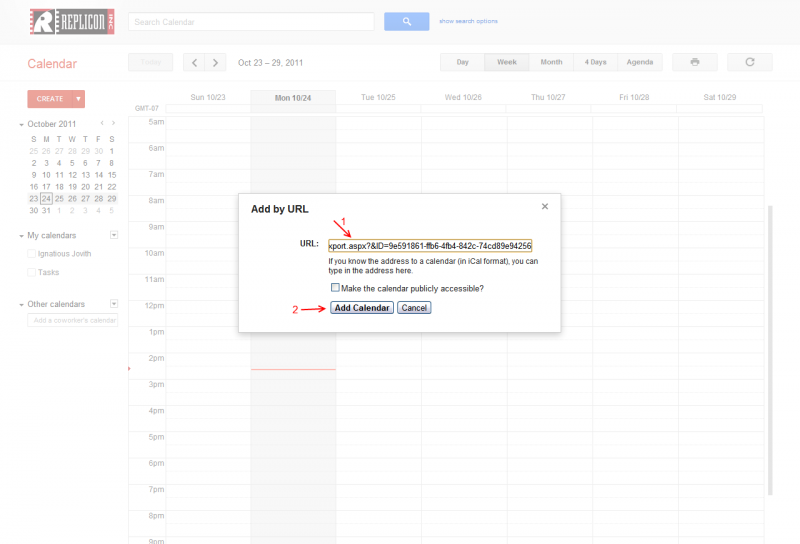Click the Calendar heading link

(52, 64)
